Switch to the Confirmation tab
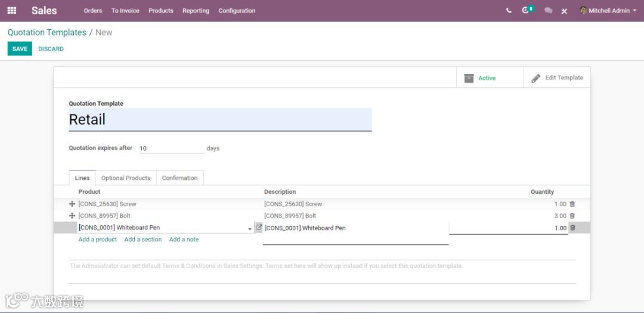Image resolution: width=644 pixels, height=313 pixels. [x=180, y=178]
